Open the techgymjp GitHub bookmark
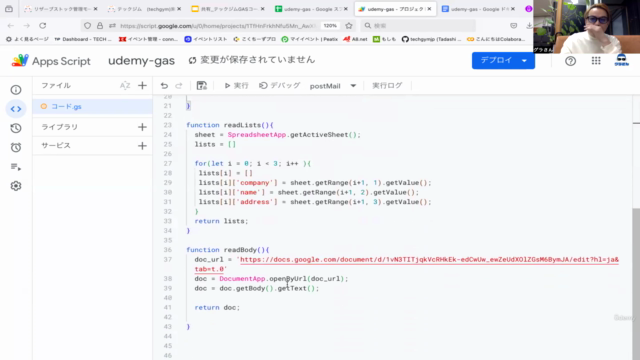The height and width of the screenshot is (360, 640). pyautogui.click(x=431, y=39)
